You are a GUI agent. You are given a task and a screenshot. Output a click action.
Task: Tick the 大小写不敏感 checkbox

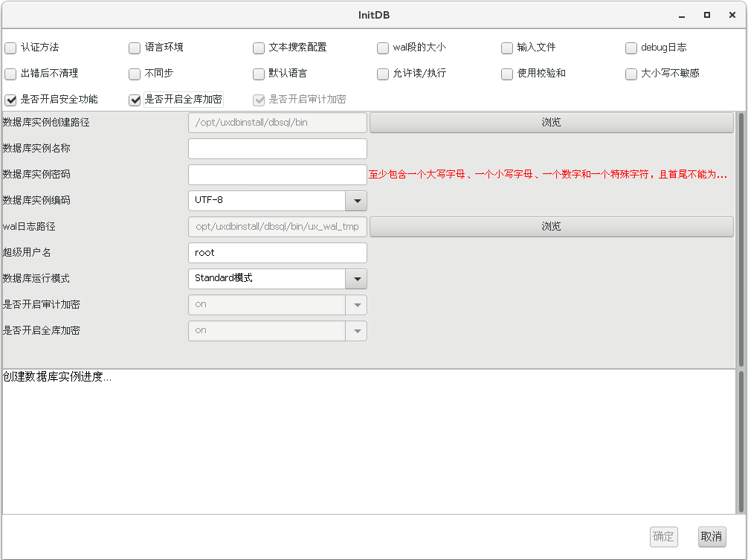point(631,74)
